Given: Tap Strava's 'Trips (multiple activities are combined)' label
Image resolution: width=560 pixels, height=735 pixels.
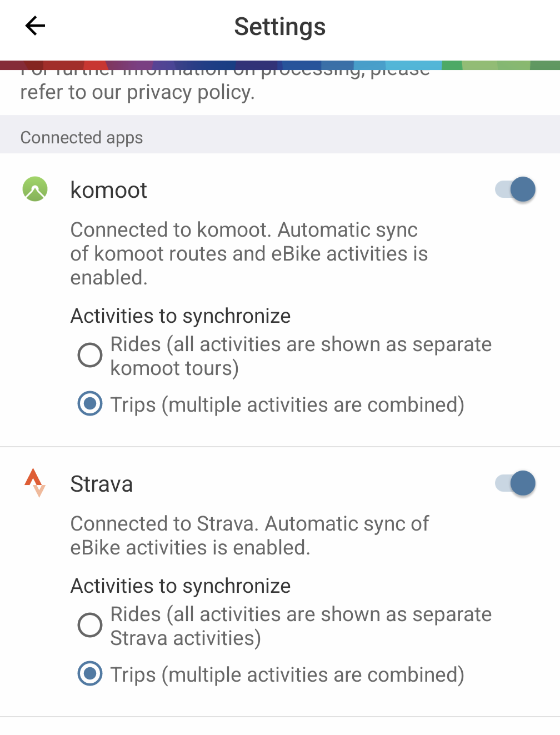Looking at the screenshot, I should click(x=287, y=675).
